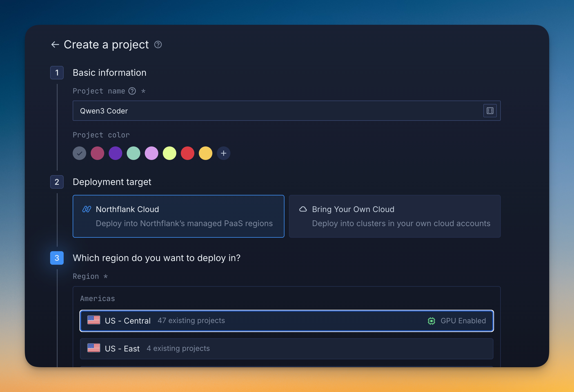574x392 pixels.
Task: Add a custom color with the plus button
Action: point(224,153)
